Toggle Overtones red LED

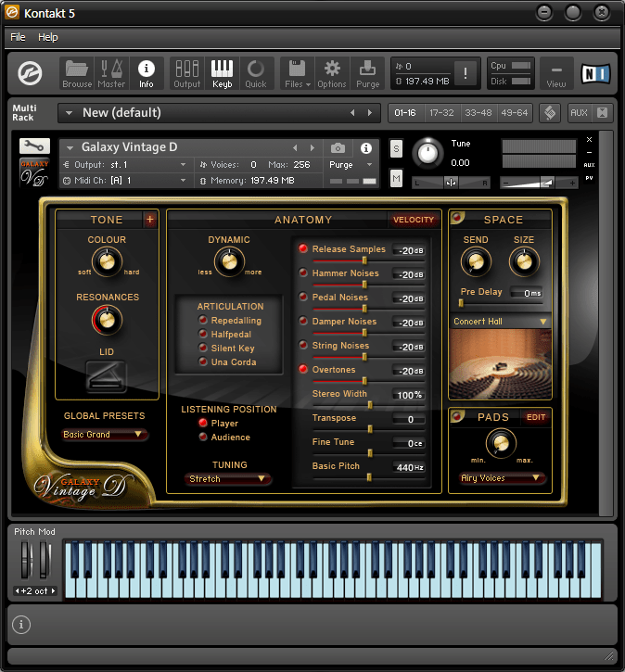pyautogui.click(x=303, y=369)
